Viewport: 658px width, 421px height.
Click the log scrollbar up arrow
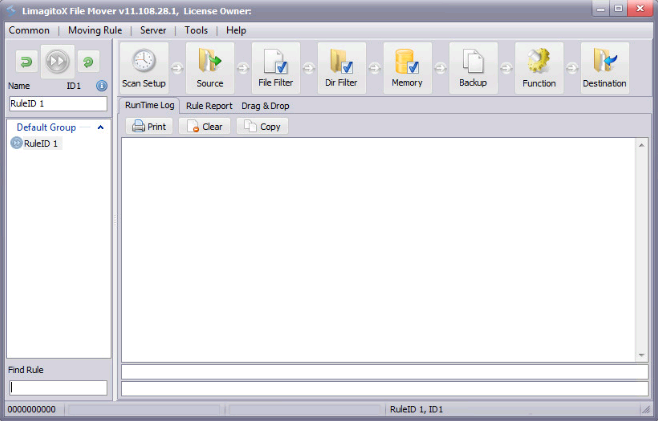click(x=641, y=145)
